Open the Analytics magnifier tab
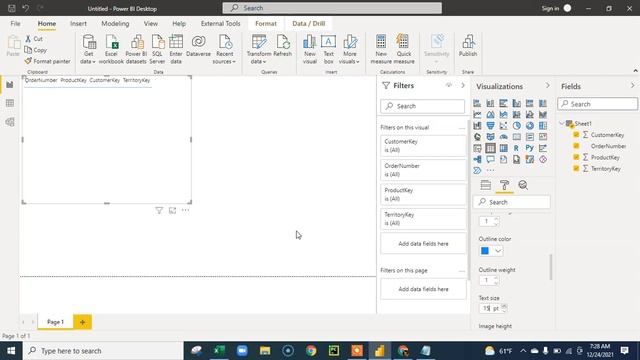The image size is (640, 360). pos(523,185)
